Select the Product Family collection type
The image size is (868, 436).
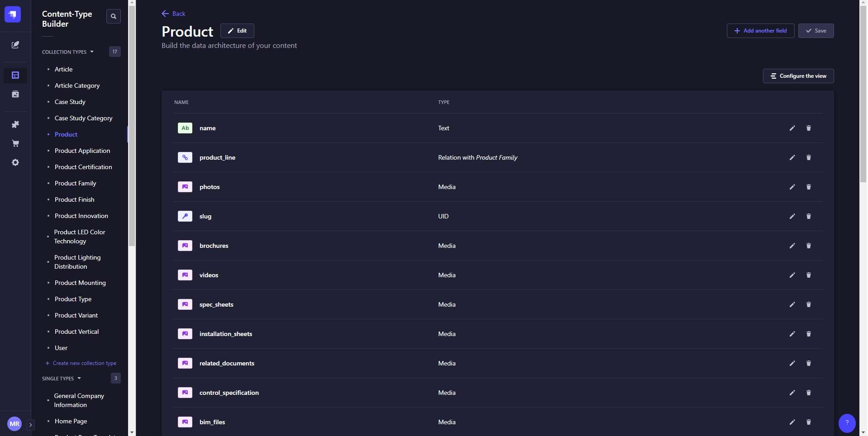[76, 183]
